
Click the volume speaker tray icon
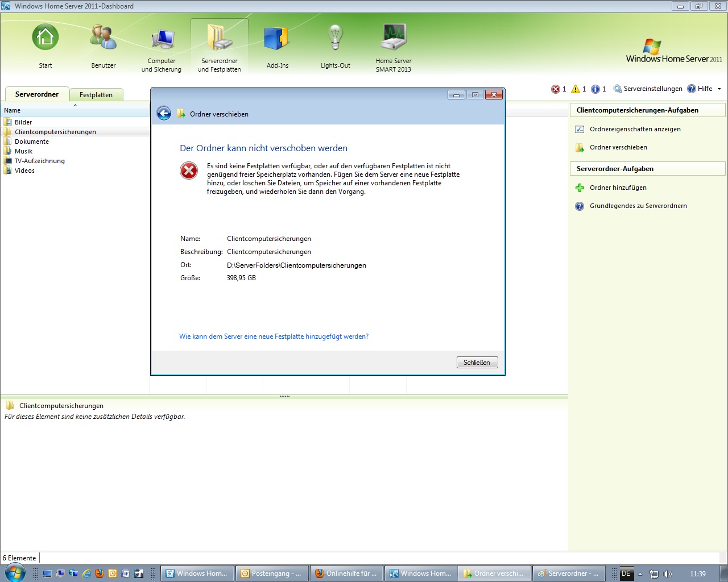point(668,574)
